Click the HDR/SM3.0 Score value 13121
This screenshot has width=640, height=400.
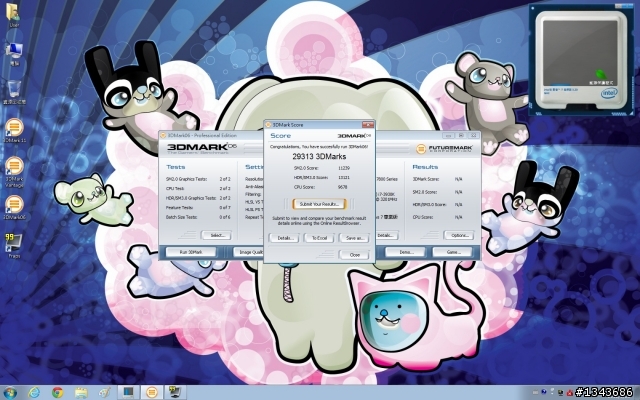tap(344, 178)
